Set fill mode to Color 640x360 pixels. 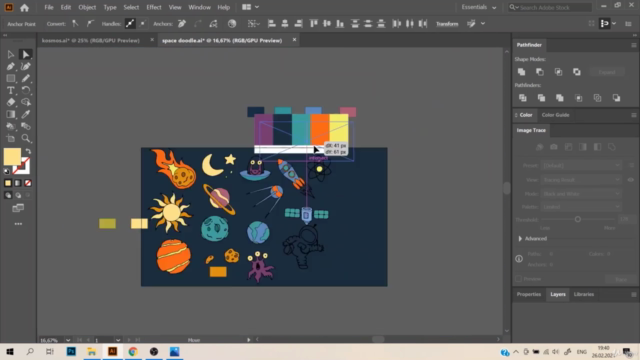pyautogui.click(x=8, y=183)
